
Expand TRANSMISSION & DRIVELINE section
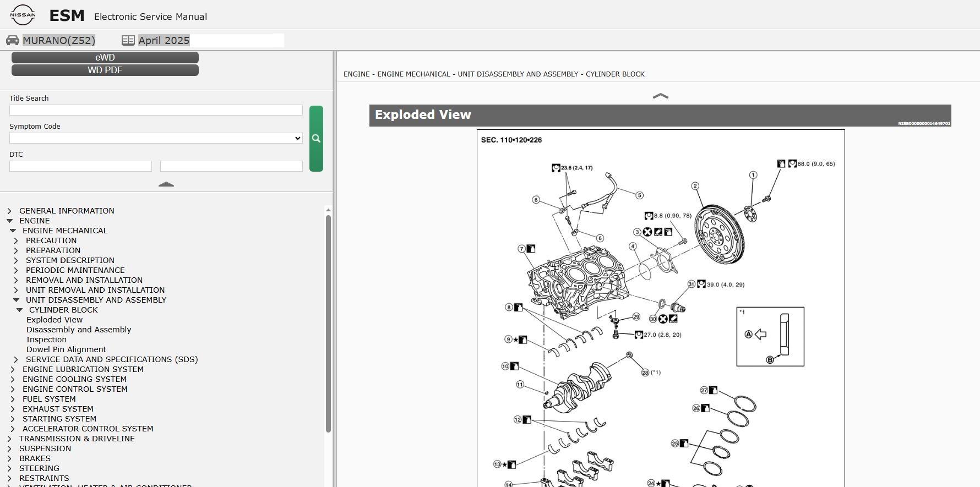(9, 439)
